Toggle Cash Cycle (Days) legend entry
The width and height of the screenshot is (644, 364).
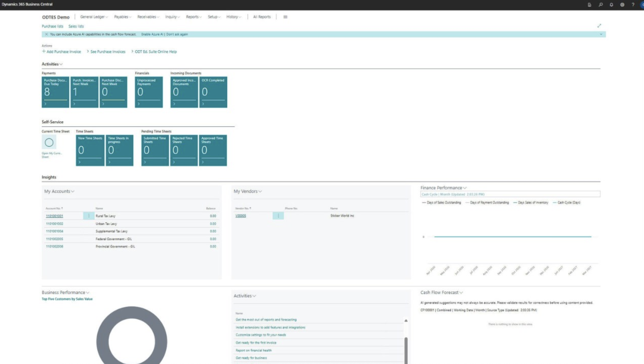pos(567,203)
